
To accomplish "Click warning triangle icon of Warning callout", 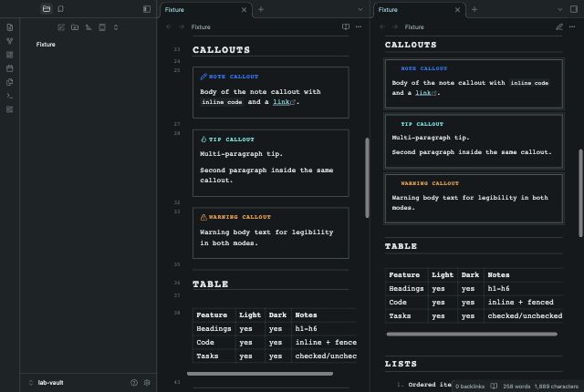I will click(x=203, y=217).
